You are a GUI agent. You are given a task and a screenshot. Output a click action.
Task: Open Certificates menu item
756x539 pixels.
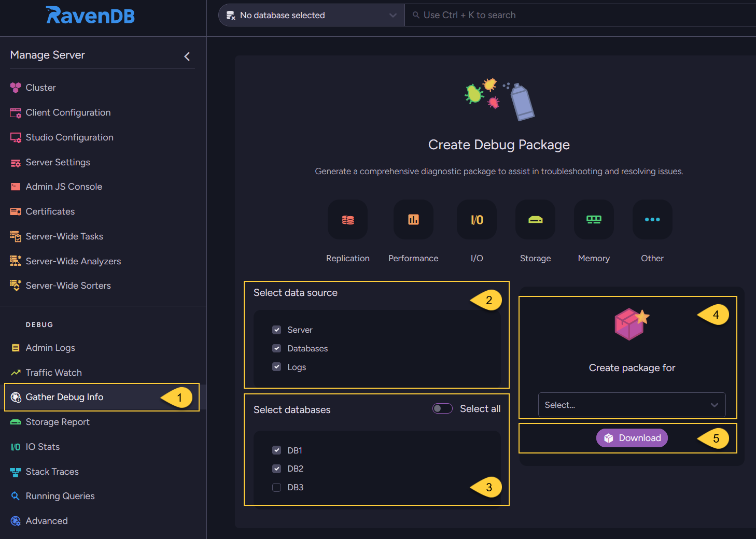pos(50,211)
